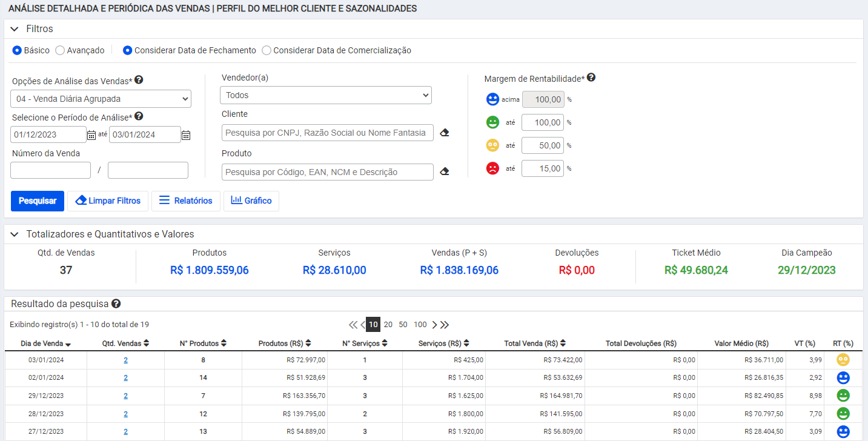Go to next page of results
Viewport: 868px width, 441px height.
434,325
